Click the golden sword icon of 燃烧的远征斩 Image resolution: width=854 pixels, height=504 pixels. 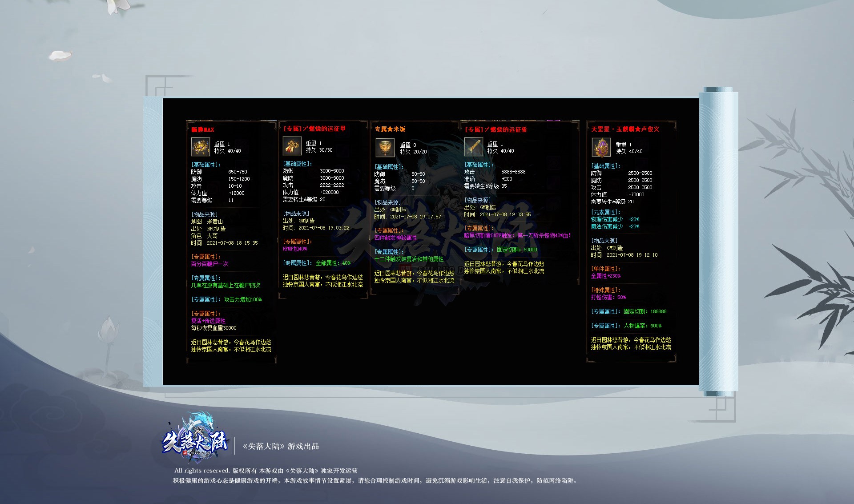point(473,147)
